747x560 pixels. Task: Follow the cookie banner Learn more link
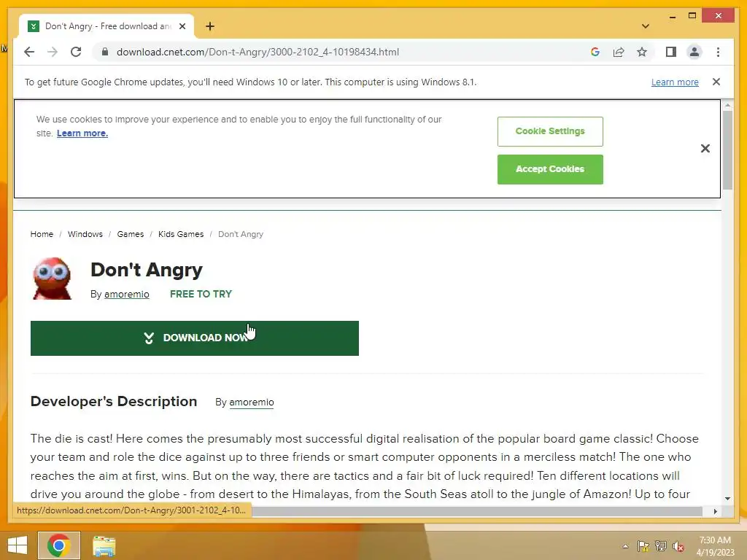tap(82, 133)
